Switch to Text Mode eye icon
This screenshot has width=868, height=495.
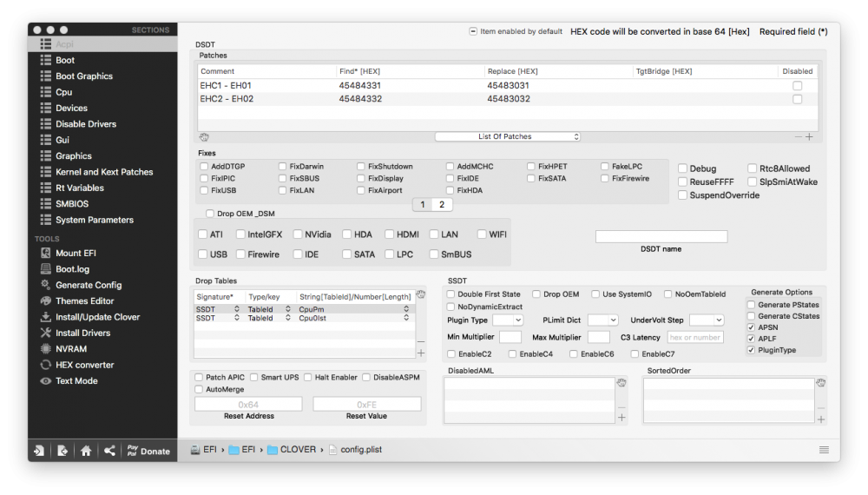click(45, 381)
